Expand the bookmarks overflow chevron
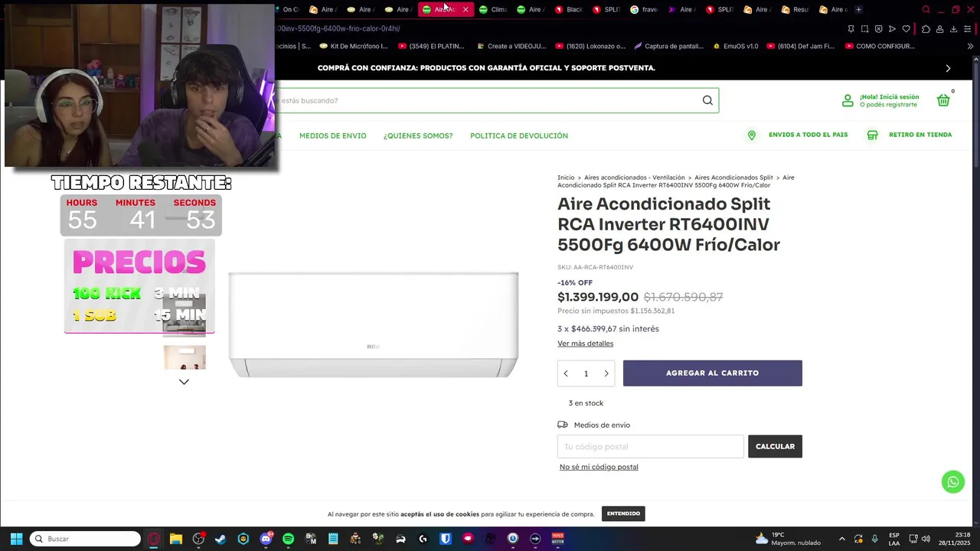Screen dimensions: 980x551 click(970, 46)
